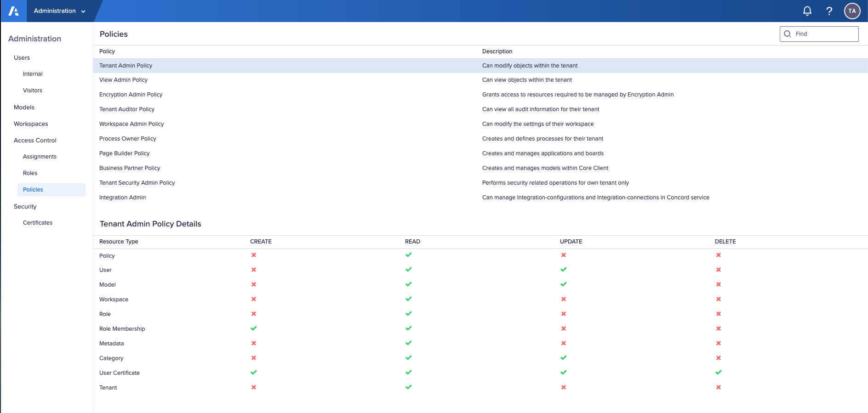Open the Models sidebar item
Screen dimensions: 868x413
click(24, 107)
